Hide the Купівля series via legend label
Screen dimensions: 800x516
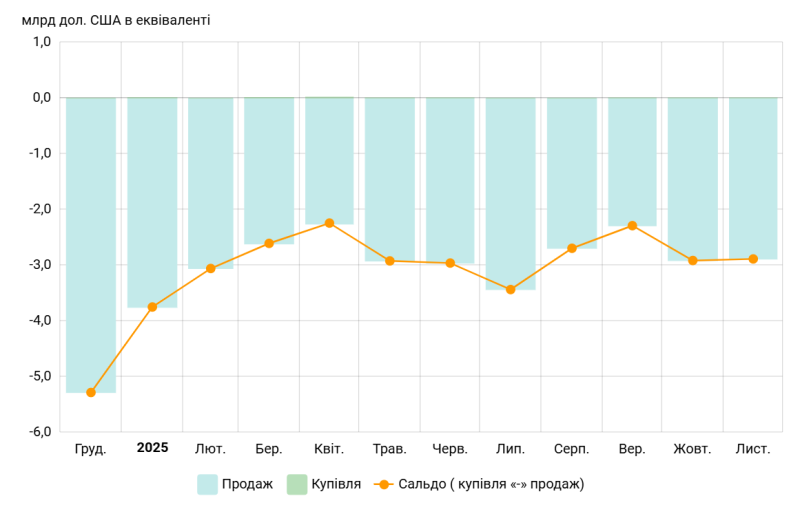(x=336, y=484)
